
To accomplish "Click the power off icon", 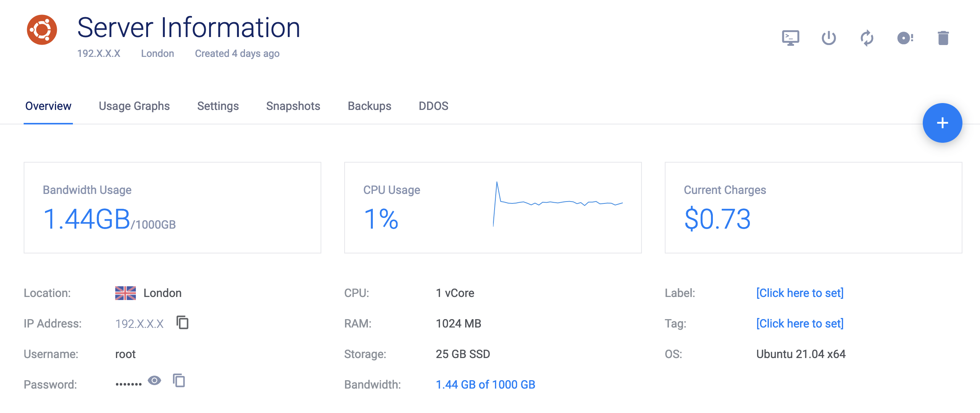I will pyautogui.click(x=829, y=38).
